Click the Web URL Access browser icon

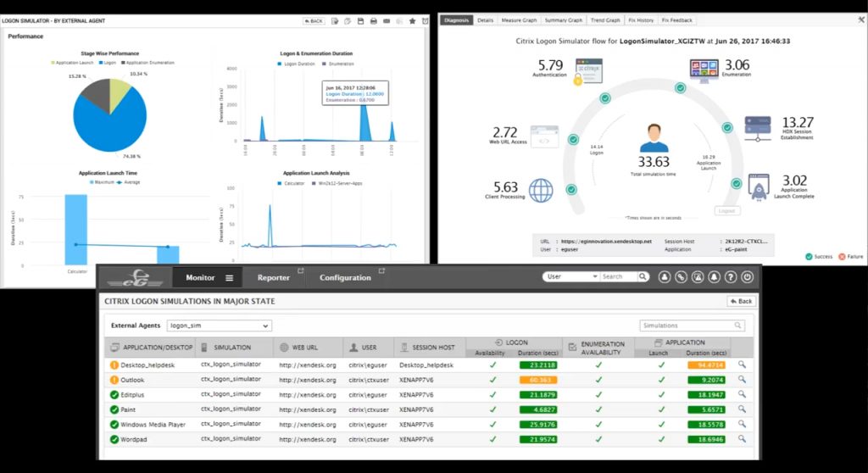pyautogui.click(x=545, y=136)
